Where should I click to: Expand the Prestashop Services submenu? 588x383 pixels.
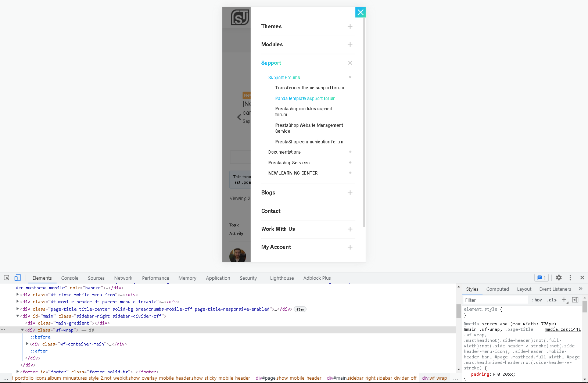click(350, 162)
